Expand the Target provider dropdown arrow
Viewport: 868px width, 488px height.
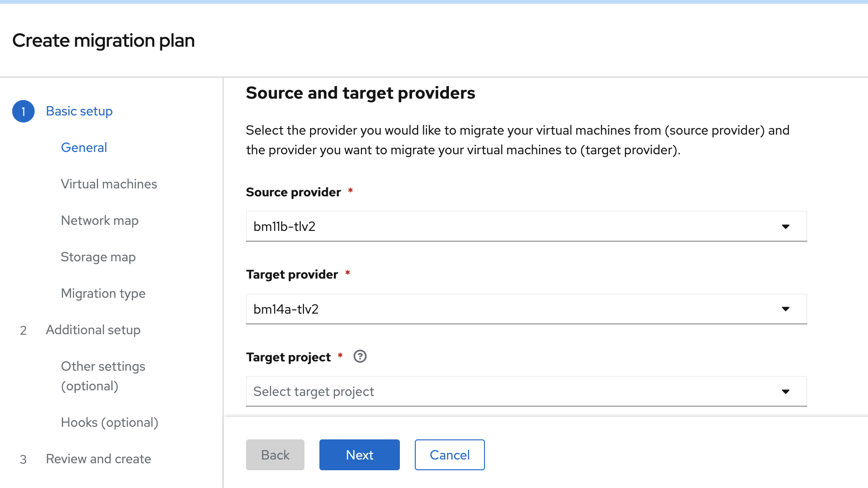(x=786, y=309)
